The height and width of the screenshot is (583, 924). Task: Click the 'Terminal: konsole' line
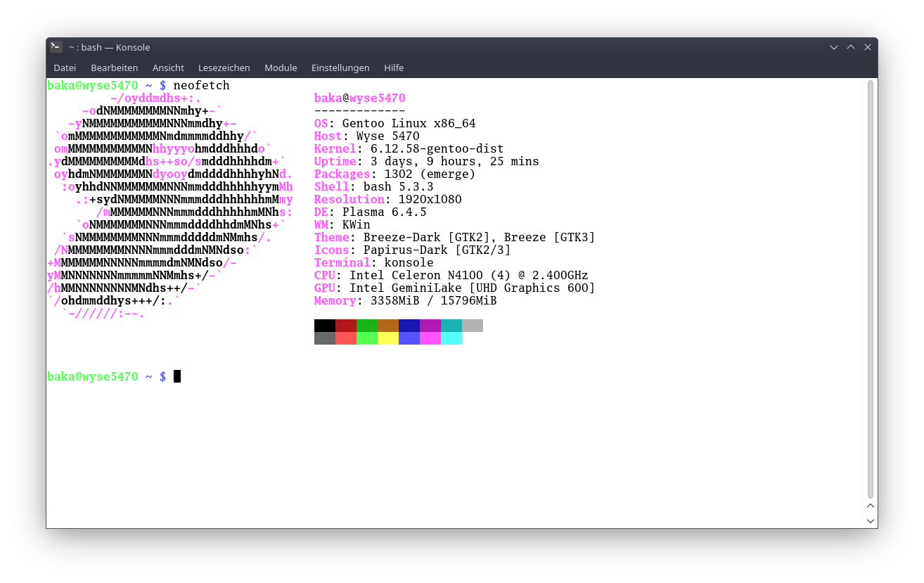pyautogui.click(x=374, y=263)
